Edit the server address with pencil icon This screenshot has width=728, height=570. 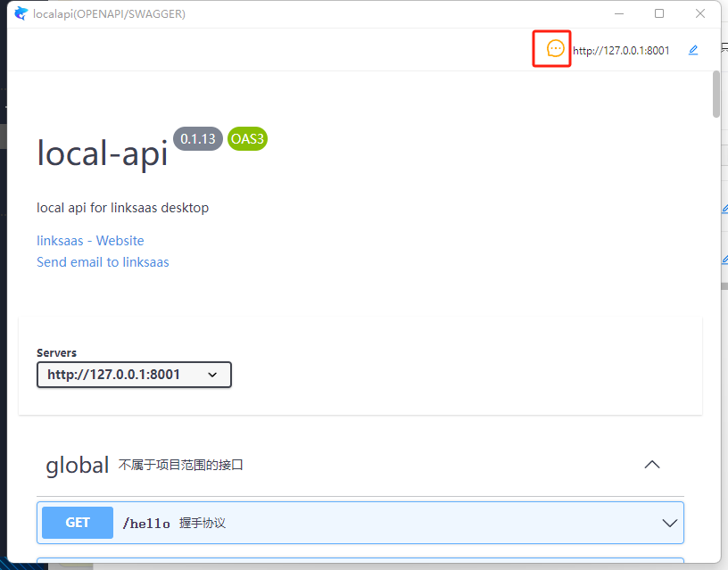tap(692, 50)
